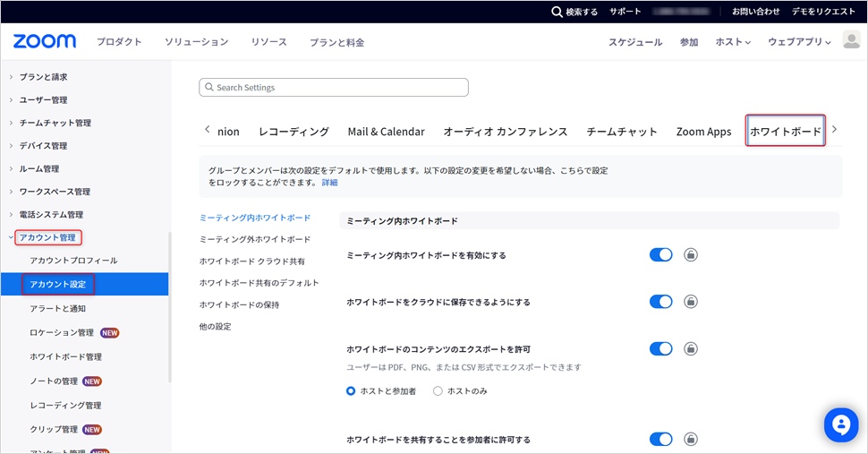Select the ホワイトボード tab
This screenshot has width=868, height=454.
pyautogui.click(x=786, y=132)
